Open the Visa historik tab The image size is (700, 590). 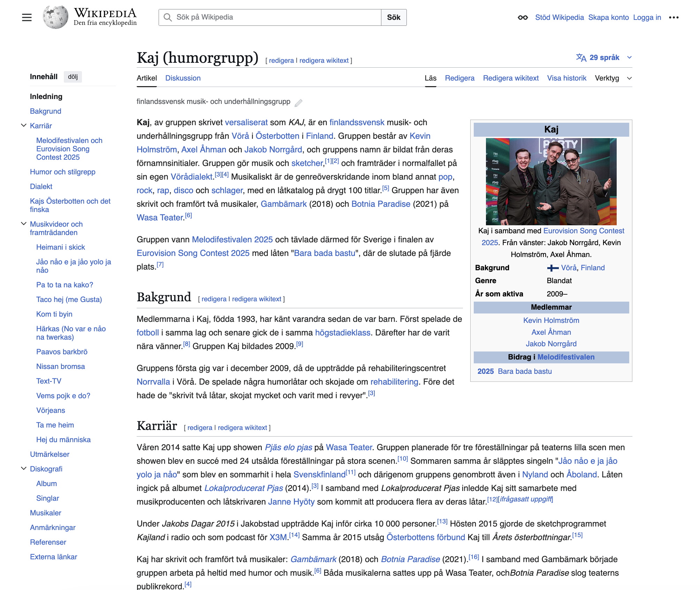[566, 78]
